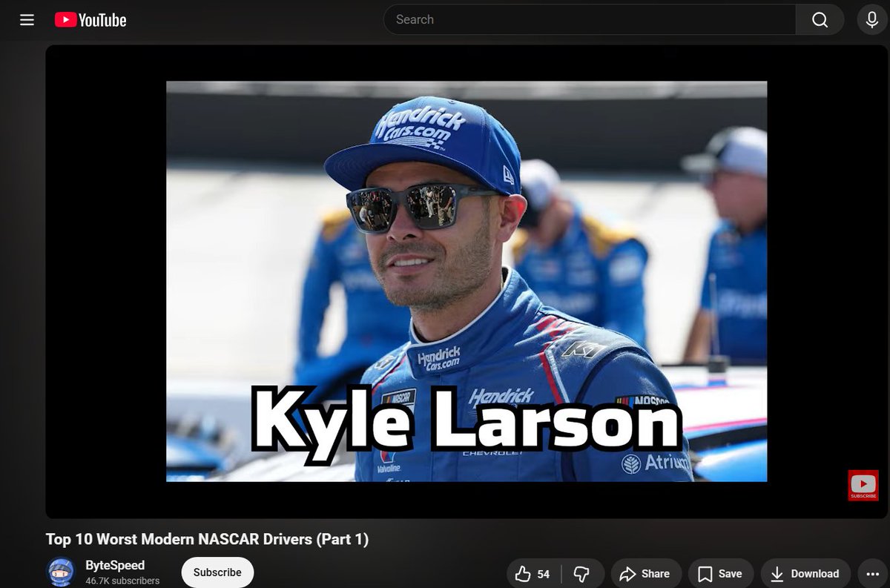Like the video with thumbs up
The image size is (890, 588).
(x=533, y=574)
